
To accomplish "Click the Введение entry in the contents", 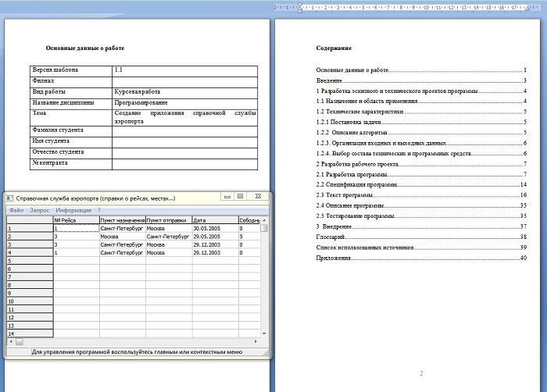I will click(x=421, y=80).
